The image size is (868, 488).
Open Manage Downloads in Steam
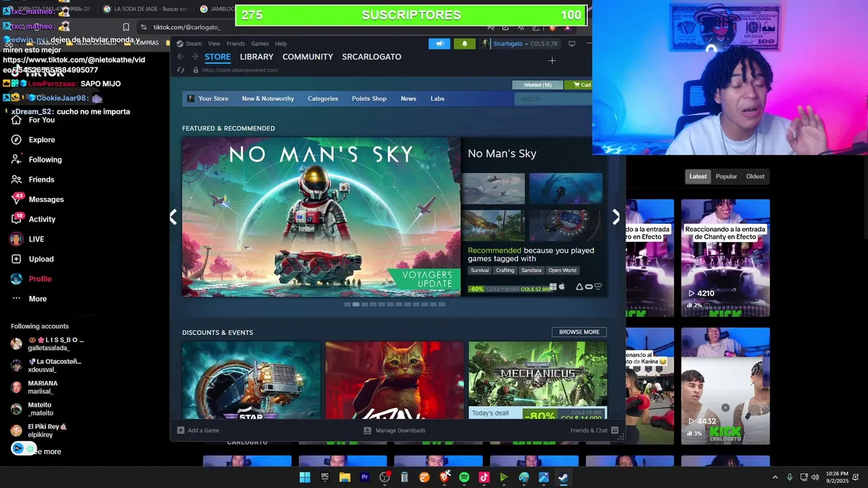coord(395,430)
